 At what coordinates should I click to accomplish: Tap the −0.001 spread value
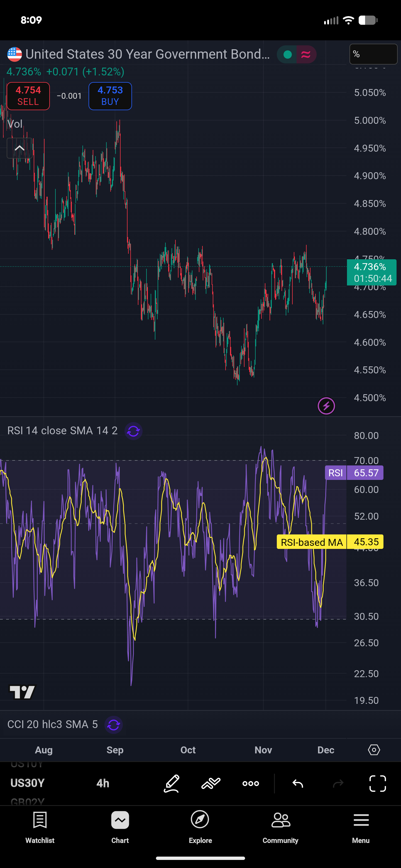[x=69, y=96]
